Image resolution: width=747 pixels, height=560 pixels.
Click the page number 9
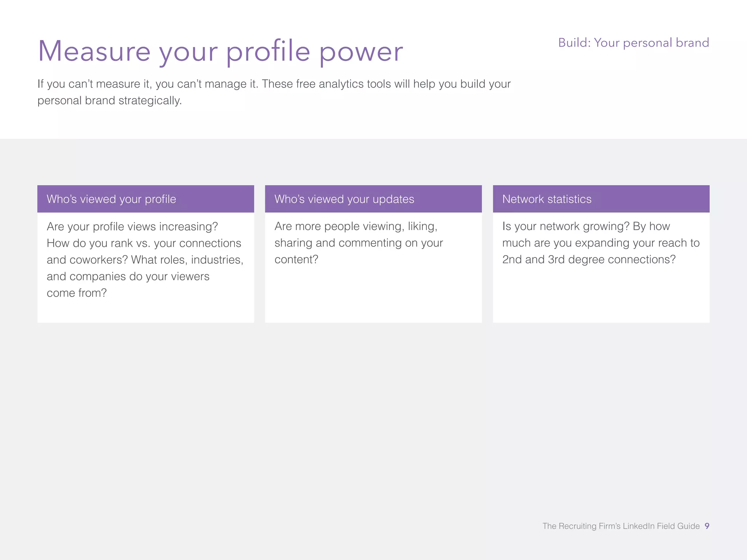707,526
